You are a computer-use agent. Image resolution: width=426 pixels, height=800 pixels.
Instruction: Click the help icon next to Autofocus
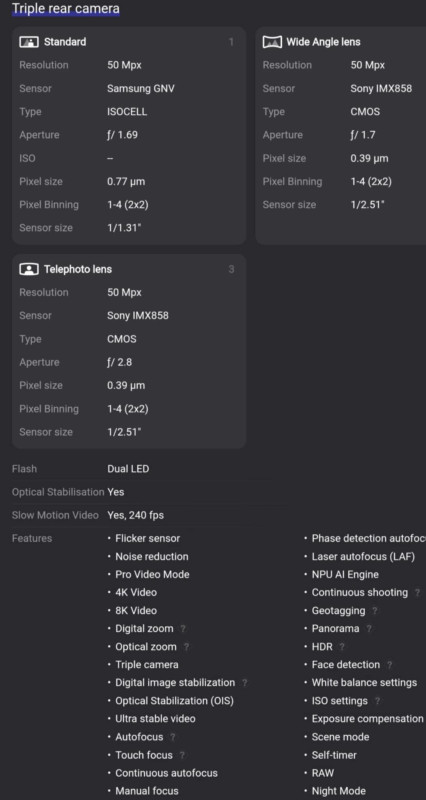click(173, 737)
